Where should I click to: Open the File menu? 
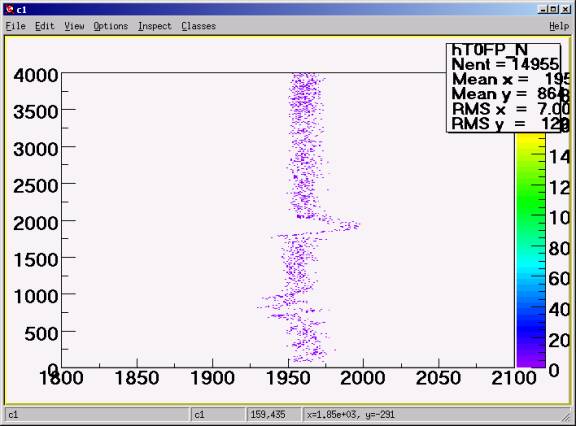click(x=15, y=26)
